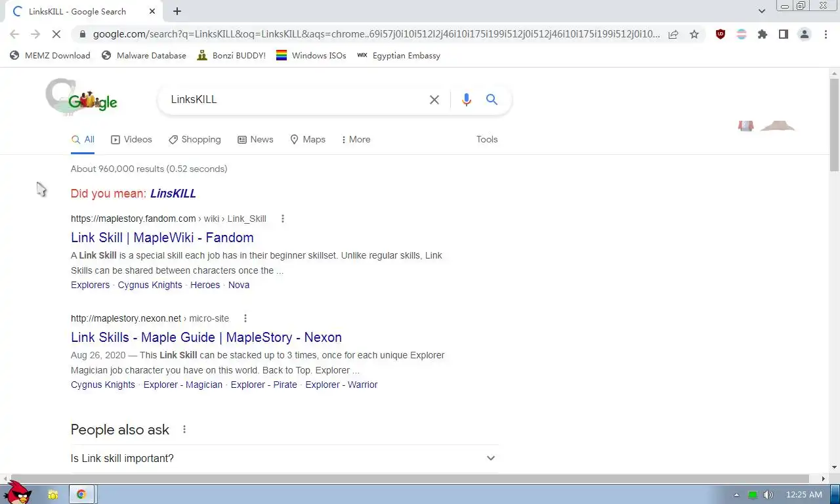This screenshot has width=840, height=504.
Task: Open options for maplestory.fandom.com result
Action: click(283, 219)
